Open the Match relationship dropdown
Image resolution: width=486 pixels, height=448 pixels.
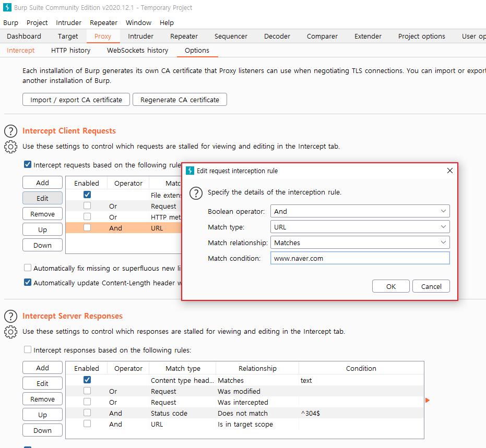coord(360,243)
